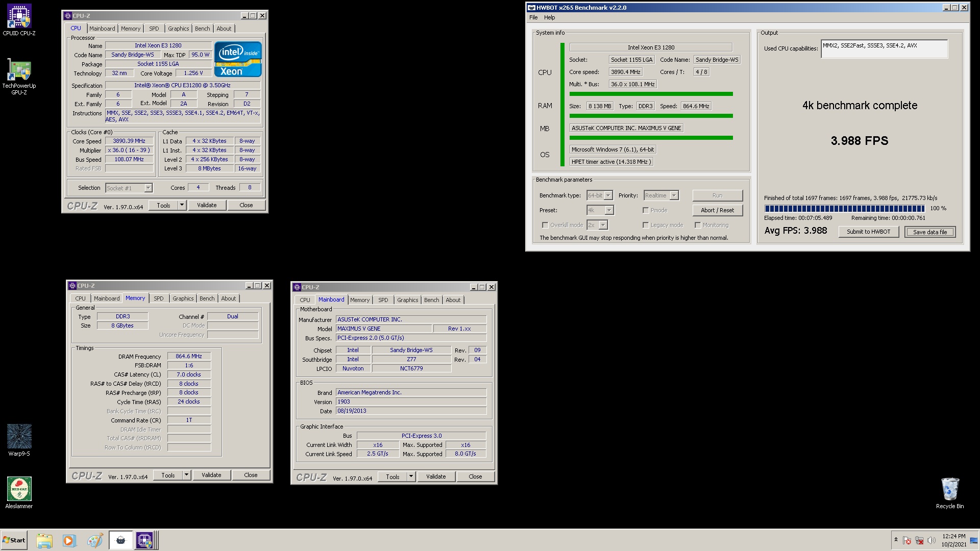Open the Benchmark type 64-bit dropdown
The height and width of the screenshot is (551, 980).
(x=600, y=195)
